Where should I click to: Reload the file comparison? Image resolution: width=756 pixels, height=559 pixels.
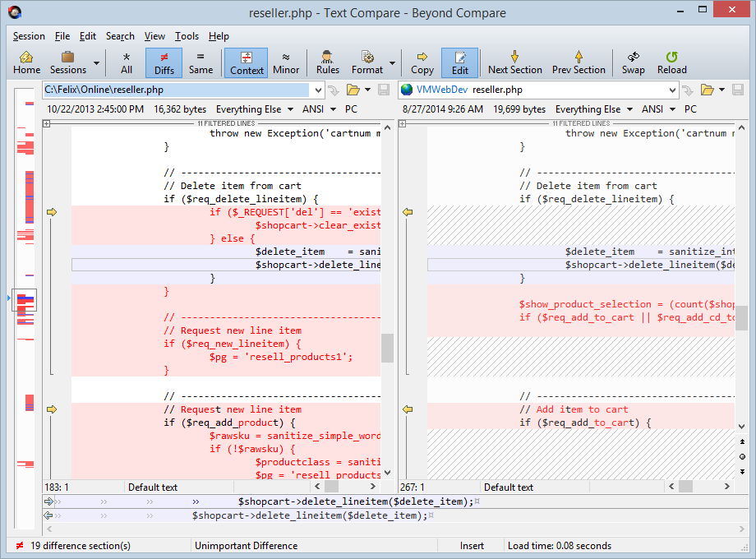tap(671, 62)
